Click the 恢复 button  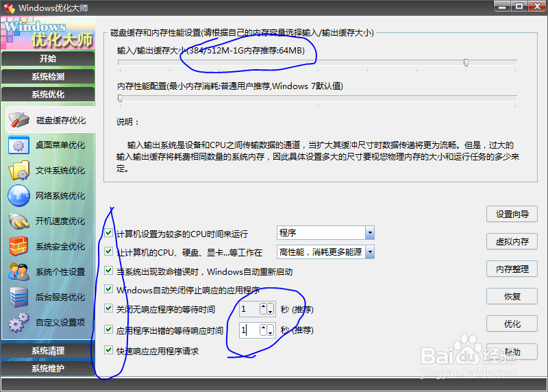(x=512, y=296)
